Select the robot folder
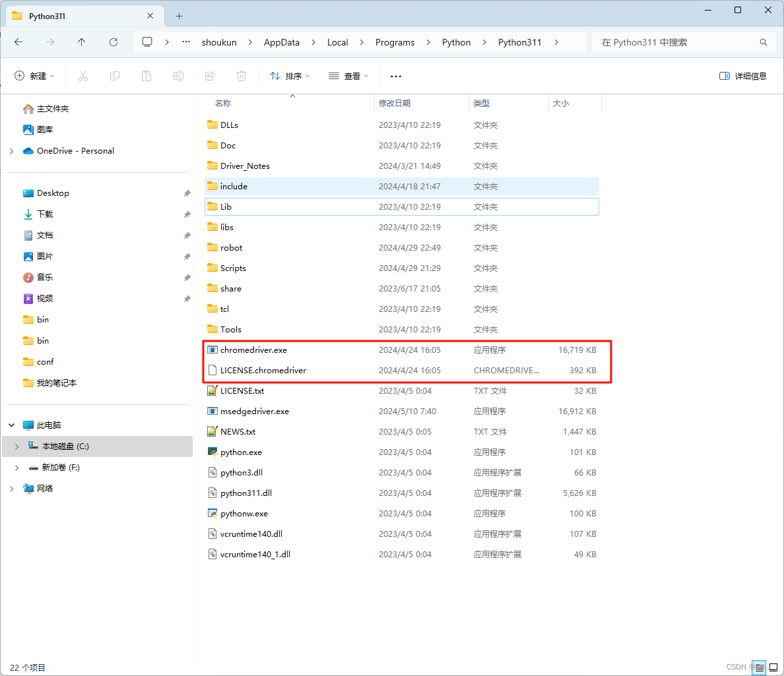Image resolution: width=784 pixels, height=676 pixels. (x=401, y=247)
